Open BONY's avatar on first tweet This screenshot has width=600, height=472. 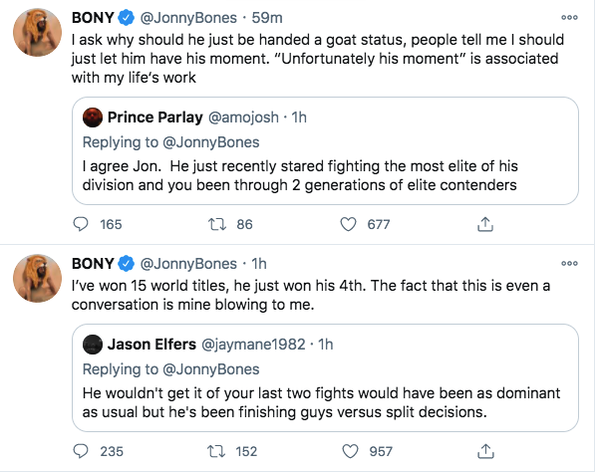pyautogui.click(x=40, y=37)
